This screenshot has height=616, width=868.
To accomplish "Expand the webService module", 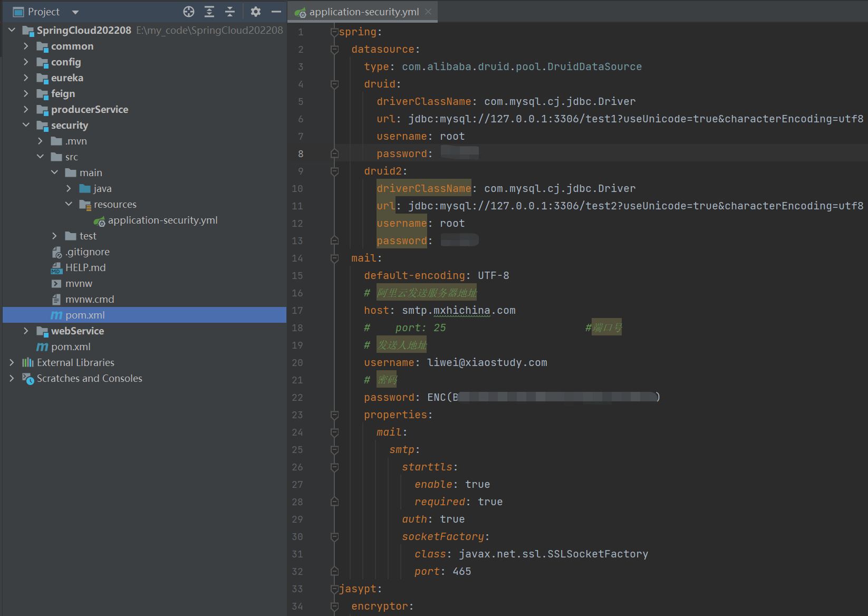I will pyautogui.click(x=26, y=331).
